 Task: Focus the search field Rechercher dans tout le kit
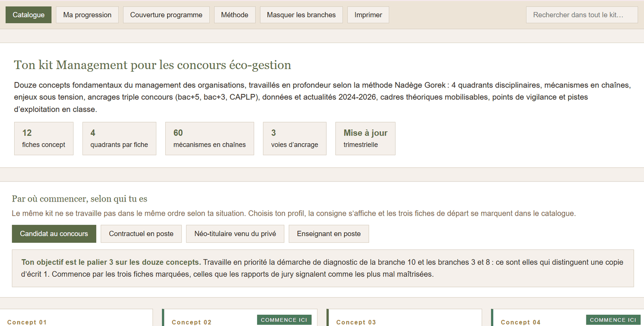click(582, 15)
